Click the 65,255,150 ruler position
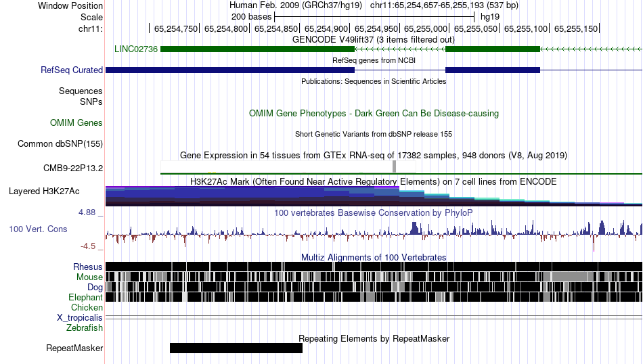The width and height of the screenshot is (643, 364). [576, 28]
